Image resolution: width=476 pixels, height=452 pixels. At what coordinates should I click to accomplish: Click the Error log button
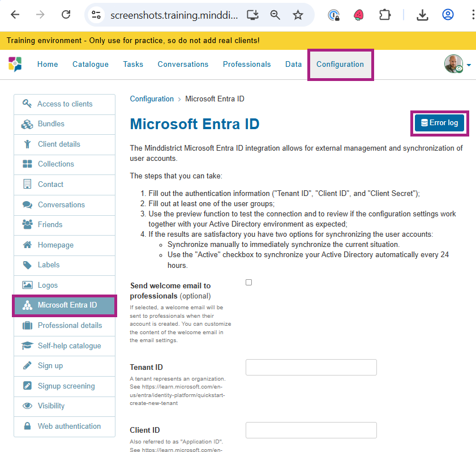point(439,123)
